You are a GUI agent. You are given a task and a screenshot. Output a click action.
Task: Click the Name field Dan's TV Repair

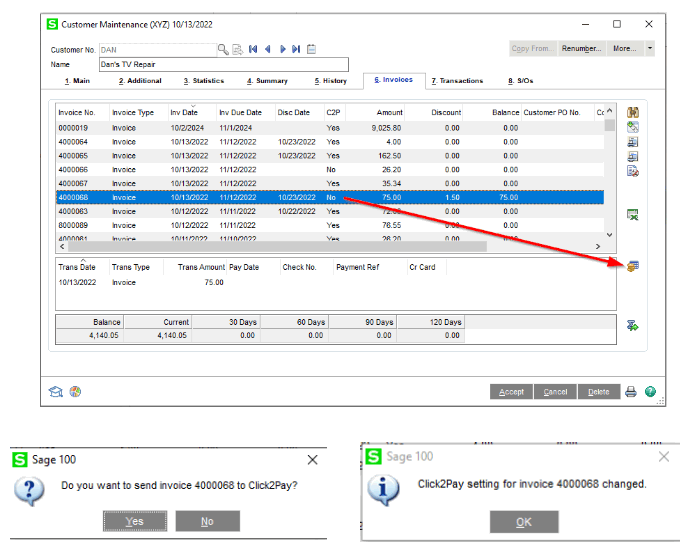[x=224, y=64]
